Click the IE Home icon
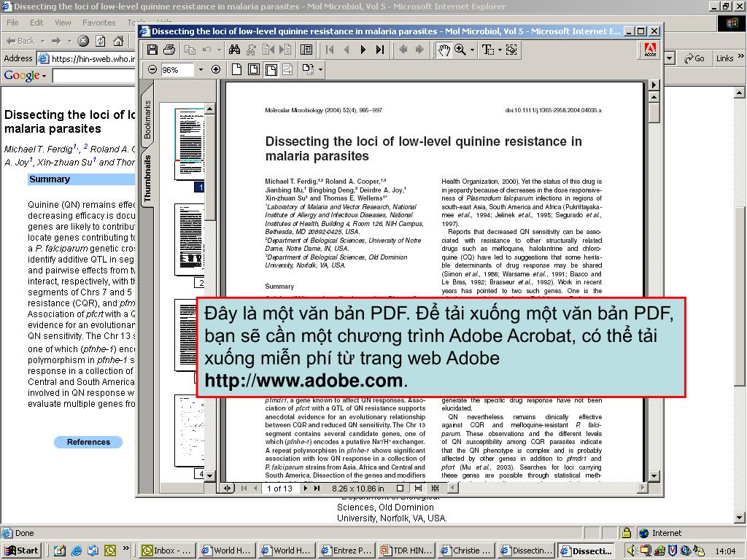The height and width of the screenshot is (560, 747). pyautogui.click(x=119, y=41)
